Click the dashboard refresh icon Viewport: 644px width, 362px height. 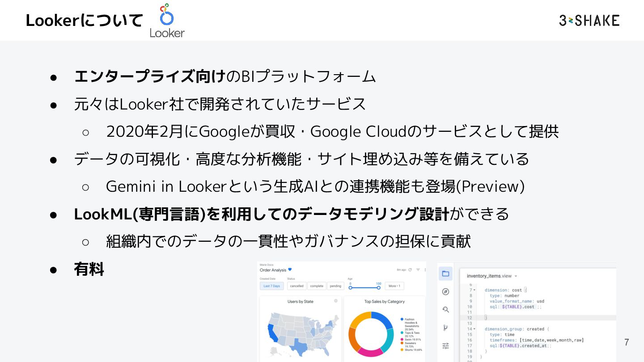410,270
